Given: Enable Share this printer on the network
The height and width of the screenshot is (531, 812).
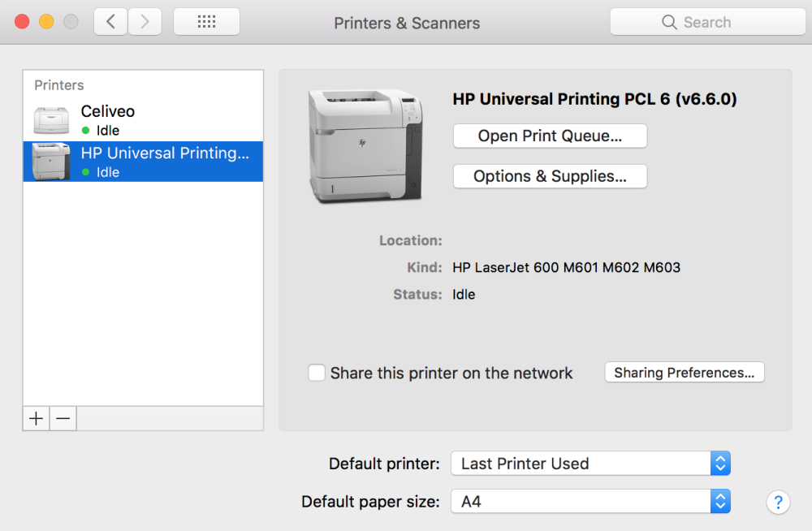Looking at the screenshot, I should [x=317, y=373].
